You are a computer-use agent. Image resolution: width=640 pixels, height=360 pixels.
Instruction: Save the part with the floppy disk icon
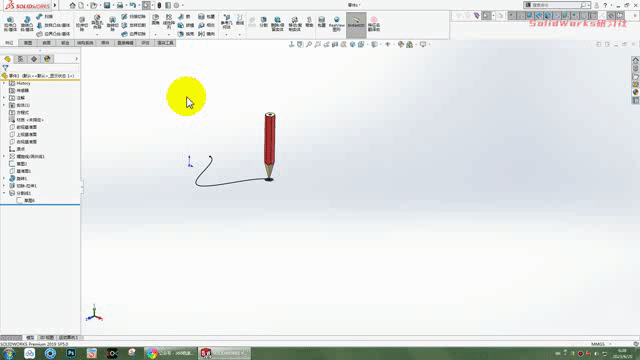tap(107, 5)
